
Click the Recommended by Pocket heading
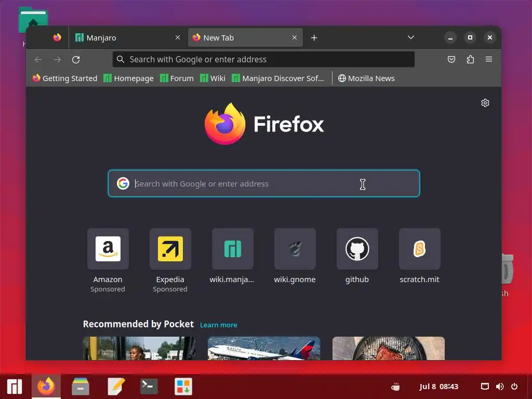click(x=138, y=324)
